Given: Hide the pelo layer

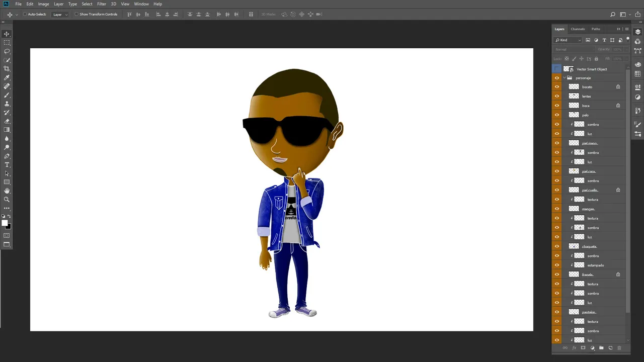Looking at the screenshot, I should click(x=556, y=115).
